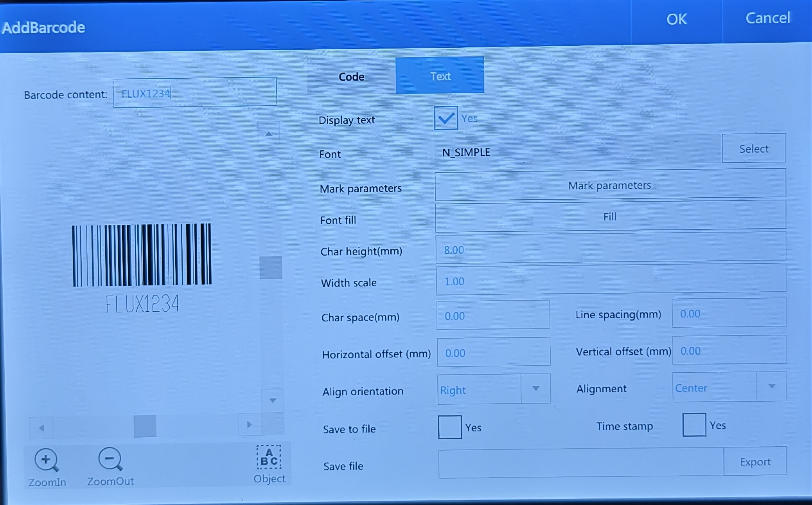Click the horizontal scrollbar thumb under preview
Screen dimensions: 812x505
coord(145,426)
